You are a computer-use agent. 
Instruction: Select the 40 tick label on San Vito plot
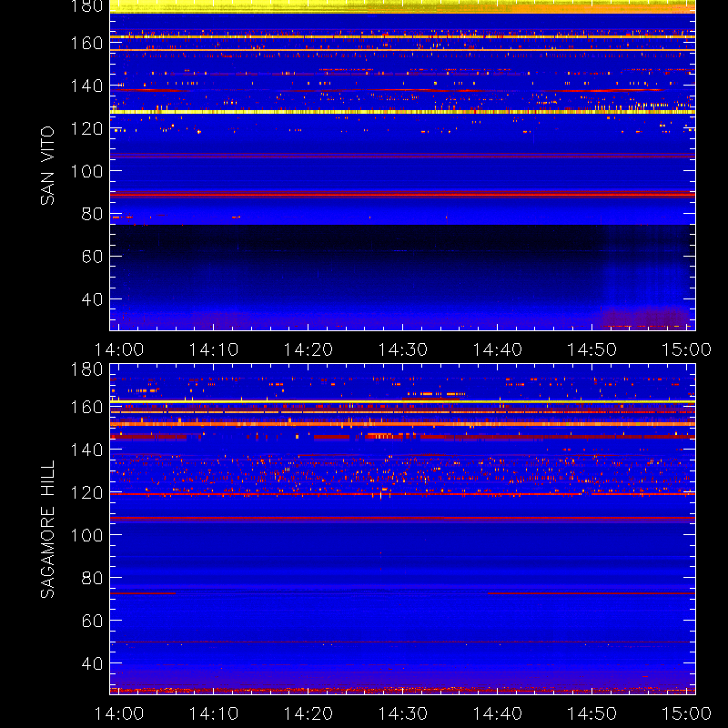(92, 299)
